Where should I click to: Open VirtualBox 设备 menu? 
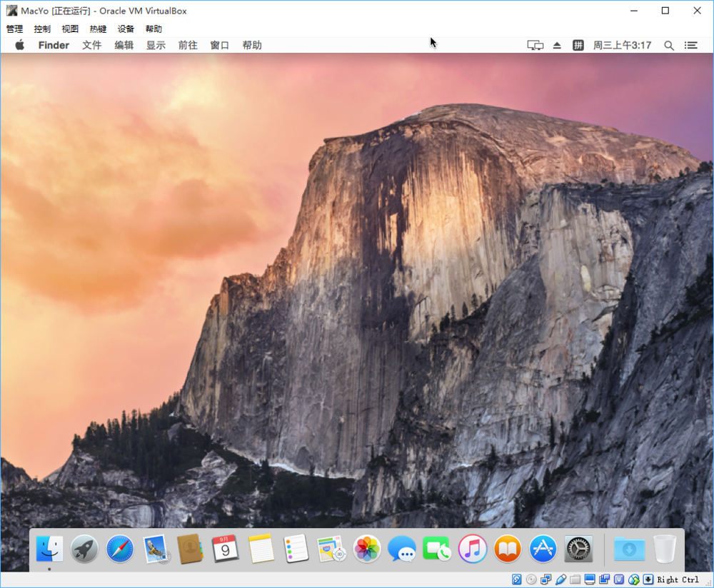(x=126, y=29)
